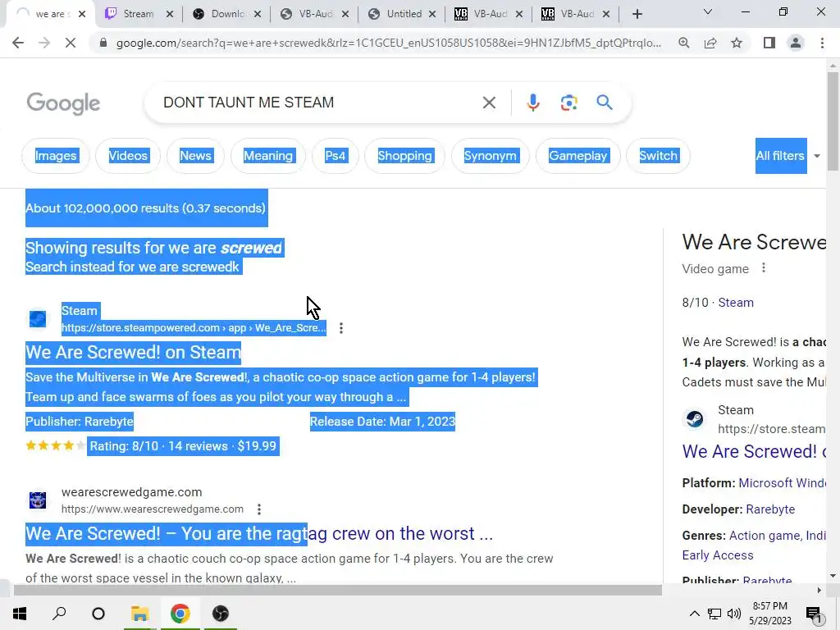Select the Gameplay filter chip
Viewport: 840px width, 630px height.
point(578,156)
